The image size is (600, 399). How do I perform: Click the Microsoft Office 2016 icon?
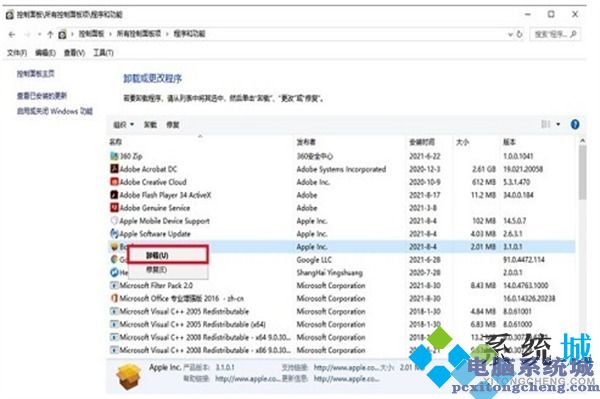[114, 298]
